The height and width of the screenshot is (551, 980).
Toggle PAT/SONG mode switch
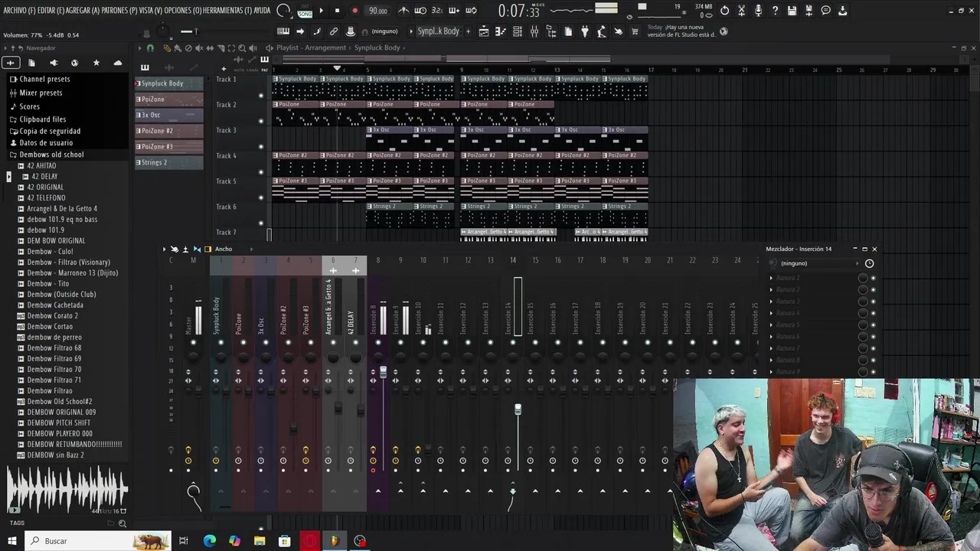click(305, 11)
